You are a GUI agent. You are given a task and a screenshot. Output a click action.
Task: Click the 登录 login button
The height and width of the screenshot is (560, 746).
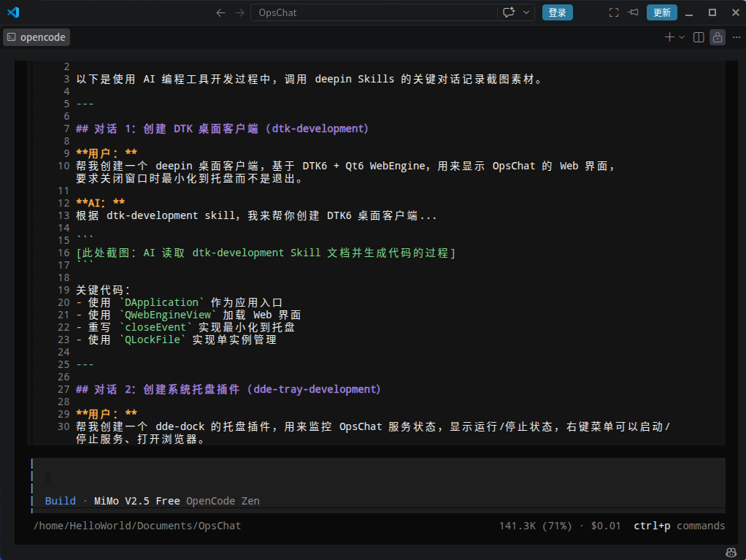click(x=557, y=12)
